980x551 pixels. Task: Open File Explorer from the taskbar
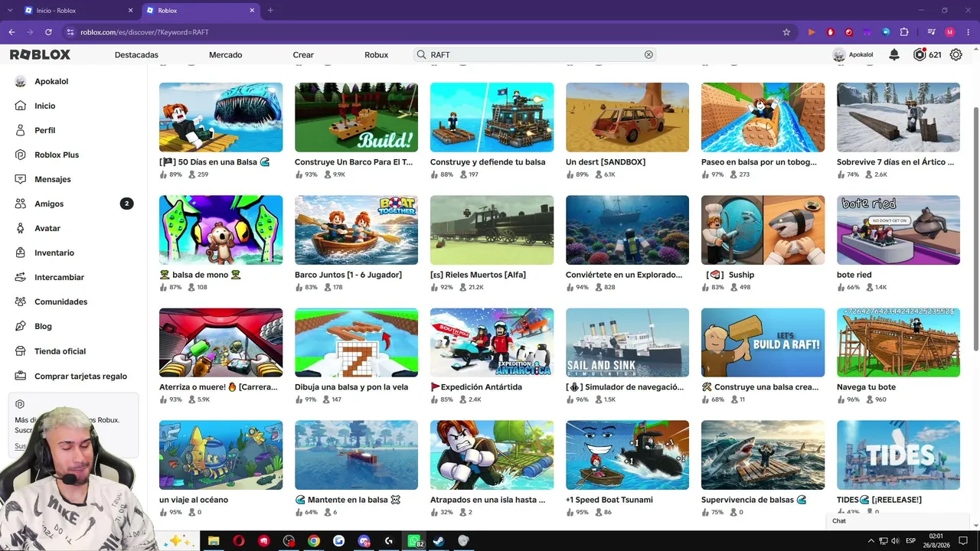(x=214, y=541)
